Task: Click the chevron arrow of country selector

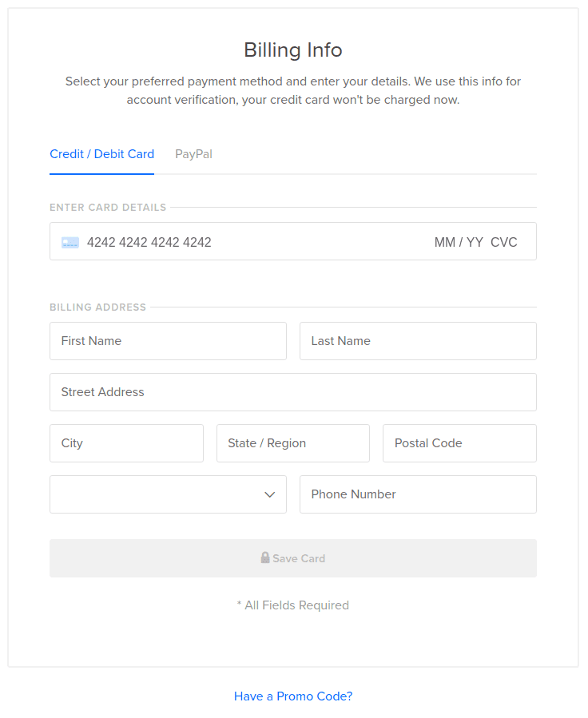Action: 270,494
